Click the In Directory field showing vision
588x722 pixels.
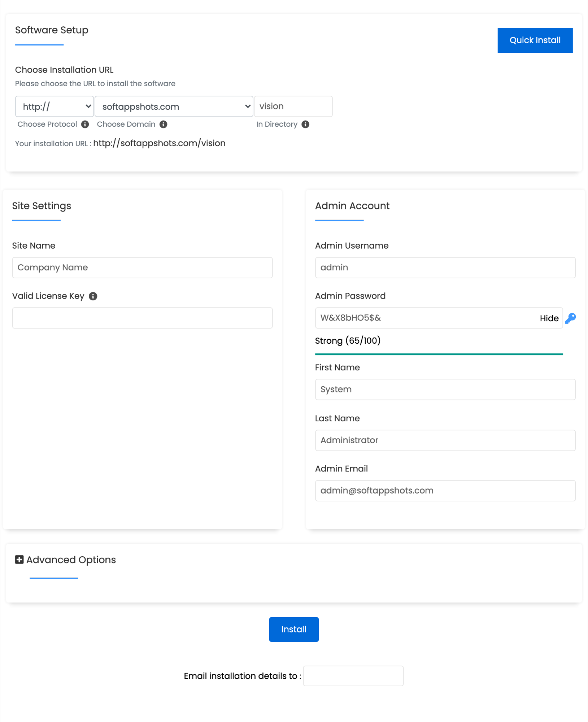pos(293,106)
